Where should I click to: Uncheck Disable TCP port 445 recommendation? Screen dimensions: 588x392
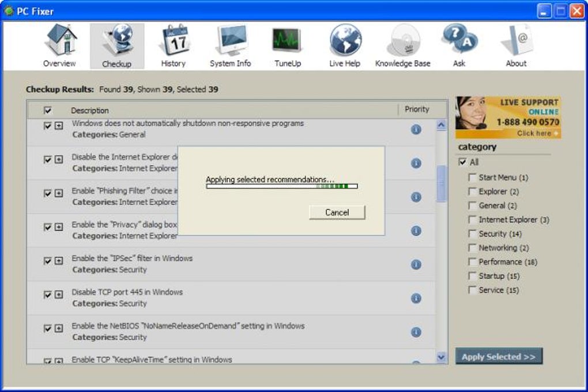(x=48, y=295)
